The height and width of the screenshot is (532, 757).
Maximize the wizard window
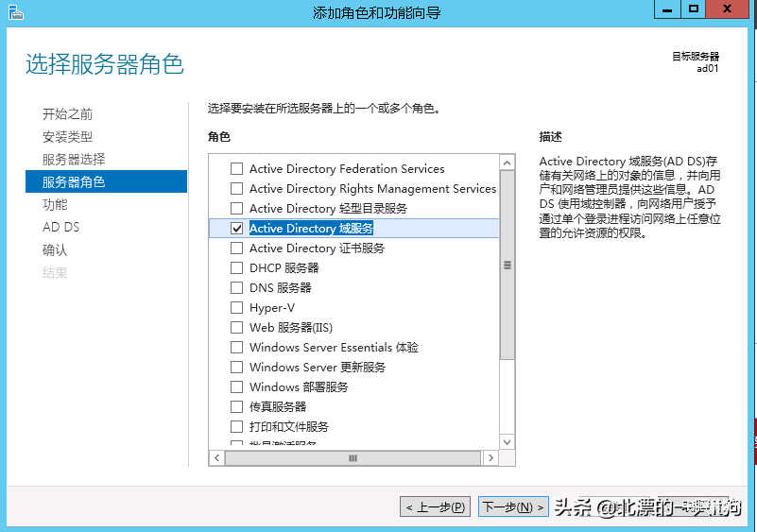(x=694, y=9)
